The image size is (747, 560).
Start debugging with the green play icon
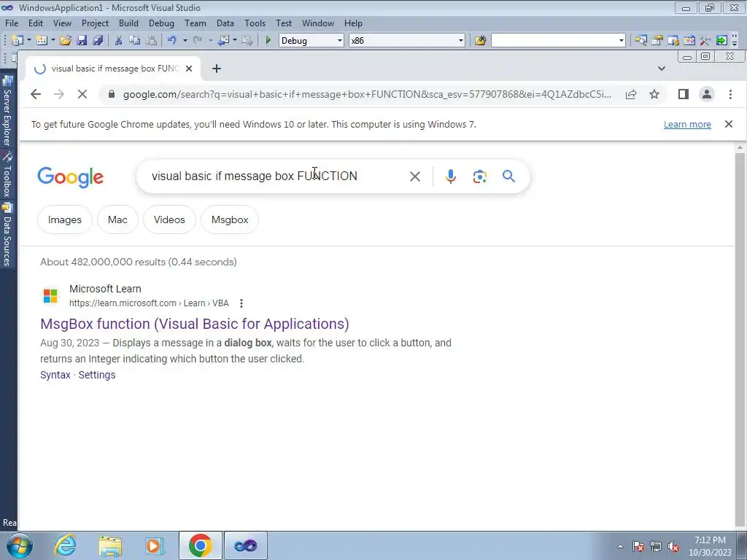coord(268,41)
